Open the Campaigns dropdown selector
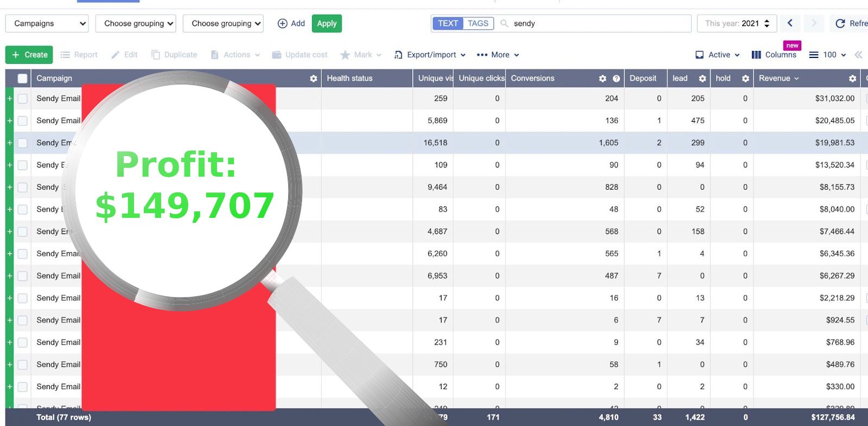The height and width of the screenshot is (426, 868). click(47, 23)
